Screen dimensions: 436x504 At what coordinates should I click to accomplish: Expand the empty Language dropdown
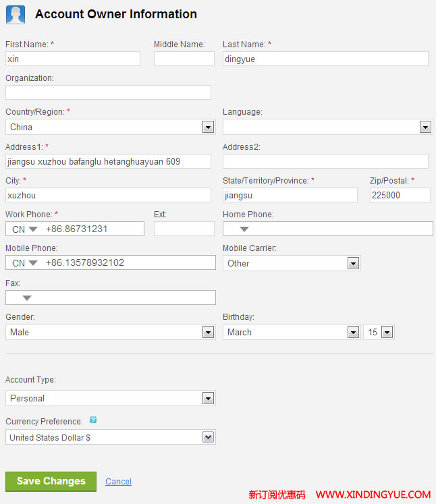[327, 127]
